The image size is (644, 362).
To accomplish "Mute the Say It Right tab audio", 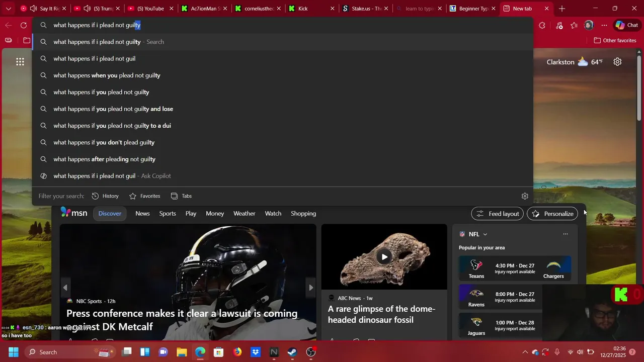I will (33, 9).
